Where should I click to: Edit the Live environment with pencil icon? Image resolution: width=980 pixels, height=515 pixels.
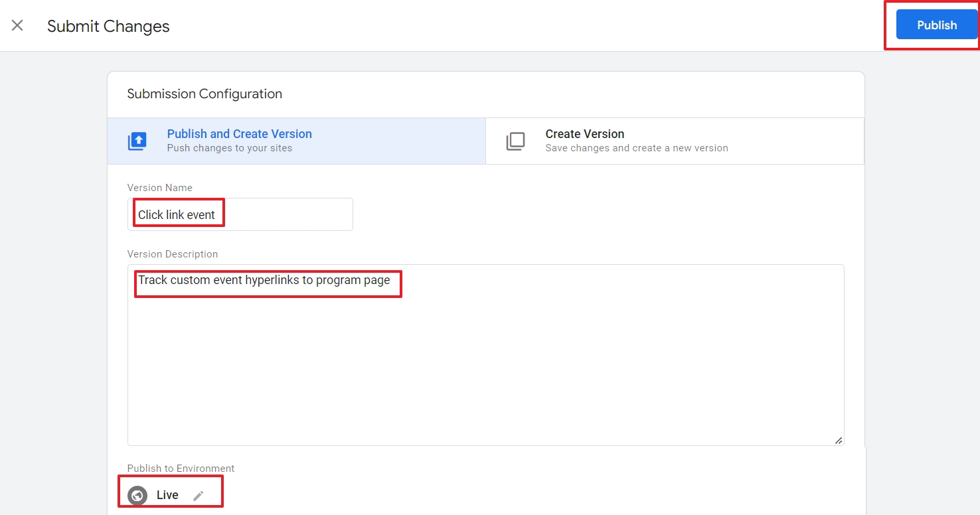tap(198, 495)
